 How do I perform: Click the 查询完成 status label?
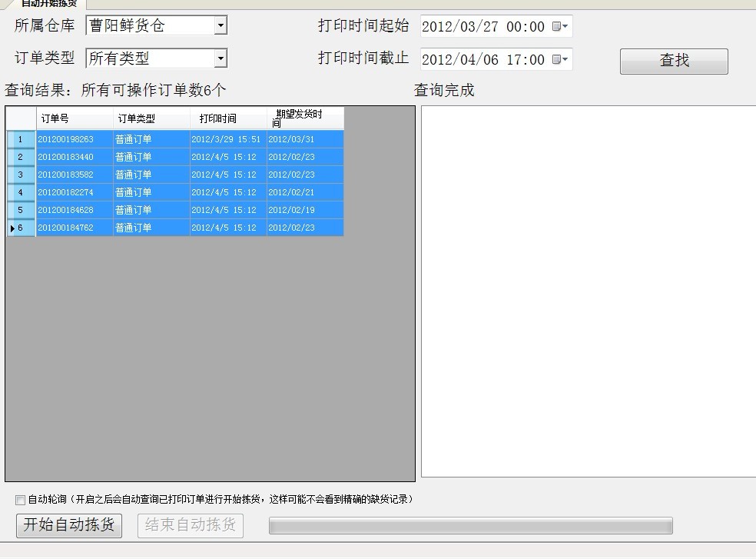pyautogui.click(x=444, y=90)
